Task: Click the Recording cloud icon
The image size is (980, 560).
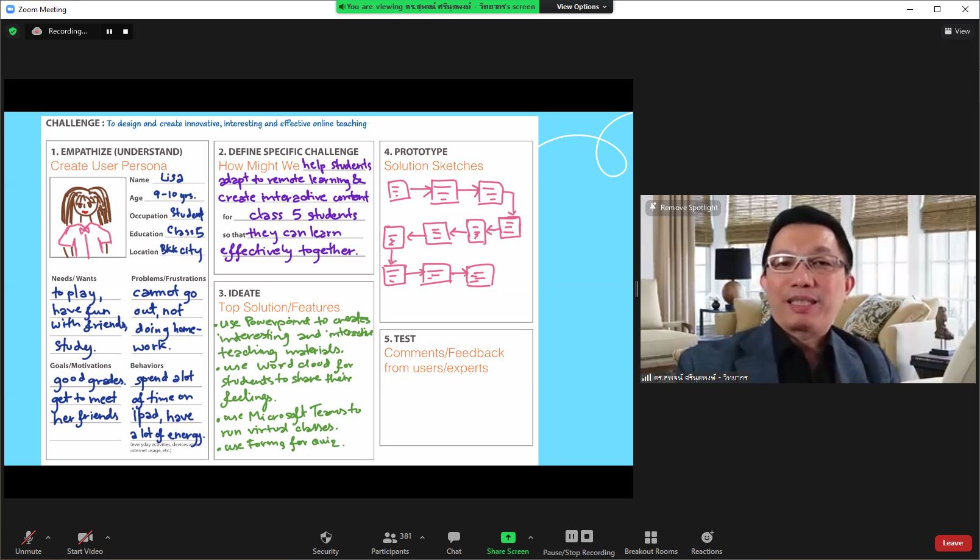Action: click(x=37, y=31)
